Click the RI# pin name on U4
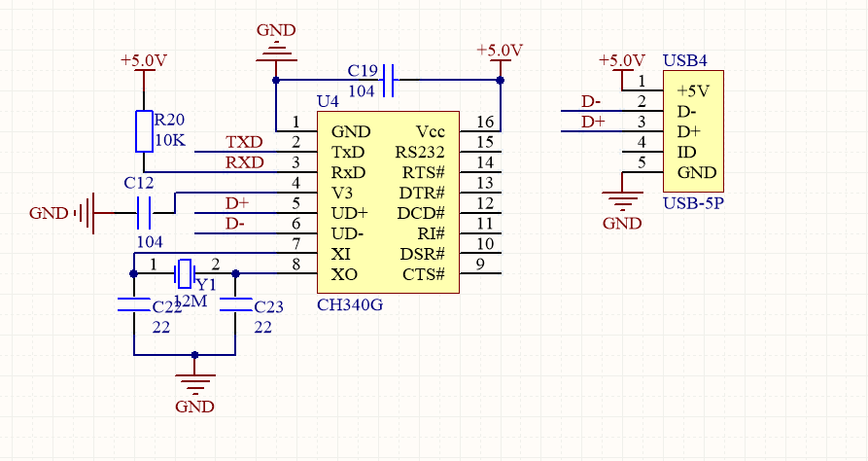The image size is (868, 461). point(432,233)
